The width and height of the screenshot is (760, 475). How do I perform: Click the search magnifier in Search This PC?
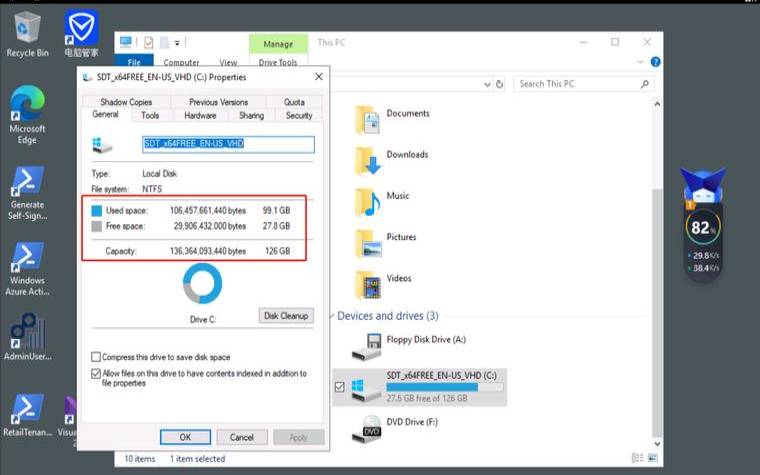tap(645, 84)
